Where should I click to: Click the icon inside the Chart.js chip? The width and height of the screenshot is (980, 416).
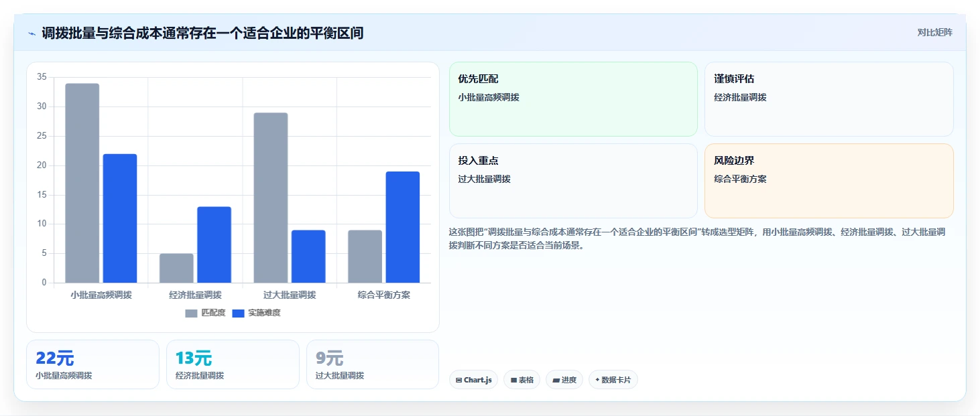(458, 380)
